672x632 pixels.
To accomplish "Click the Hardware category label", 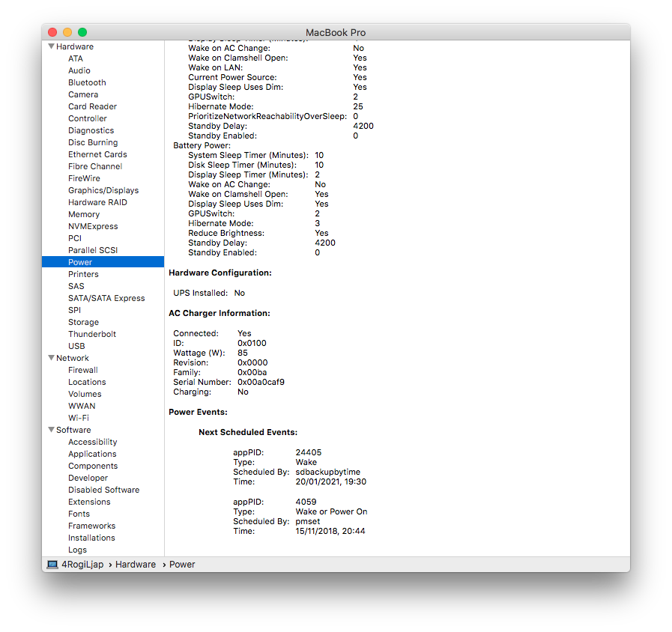I will [x=75, y=46].
